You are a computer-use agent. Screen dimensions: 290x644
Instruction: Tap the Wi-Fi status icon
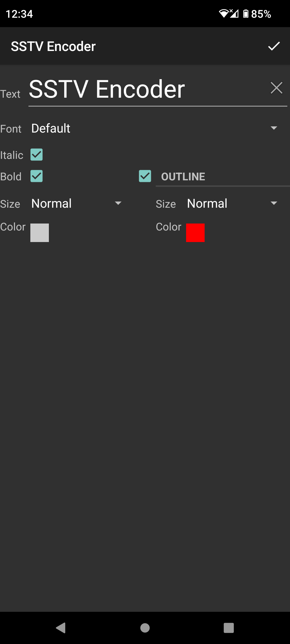(223, 13)
